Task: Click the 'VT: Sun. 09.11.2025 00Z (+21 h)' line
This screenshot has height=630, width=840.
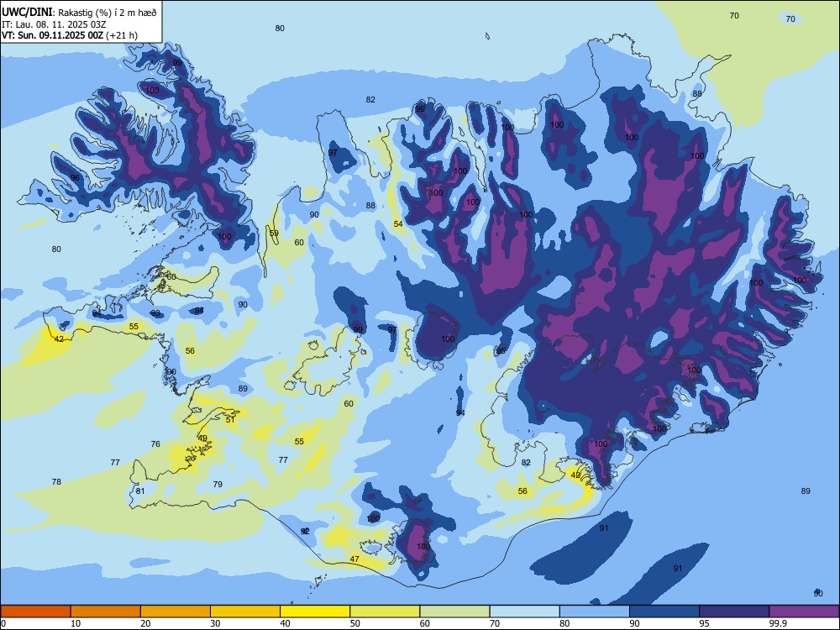Action: pyautogui.click(x=69, y=35)
